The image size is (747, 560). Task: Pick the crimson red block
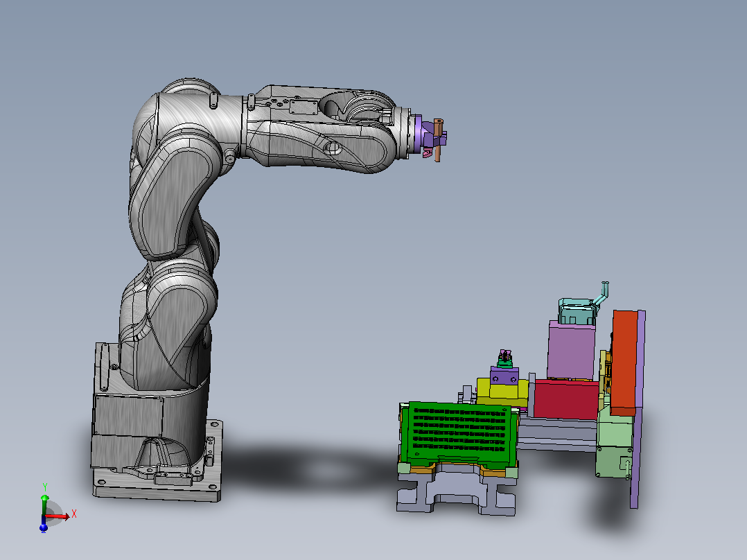tap(566, 399)
